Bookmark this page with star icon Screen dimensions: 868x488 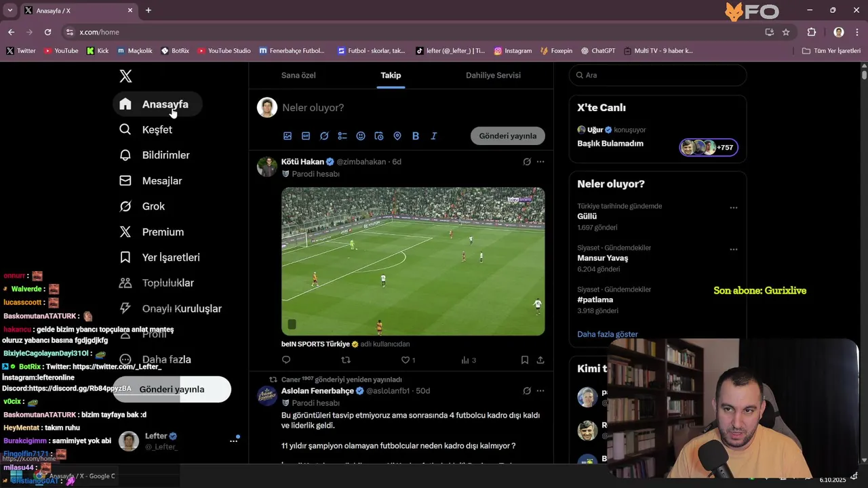[x=786, y=32]
